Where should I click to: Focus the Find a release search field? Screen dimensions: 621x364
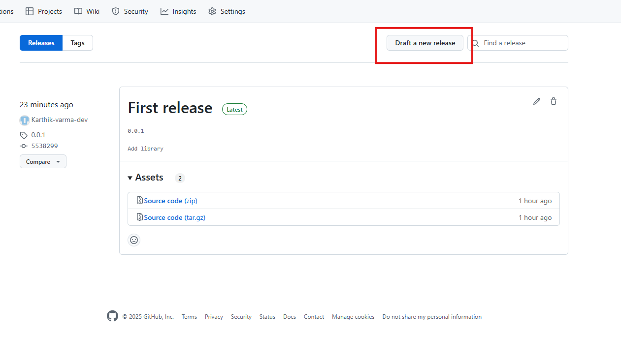tap(518, 43)
